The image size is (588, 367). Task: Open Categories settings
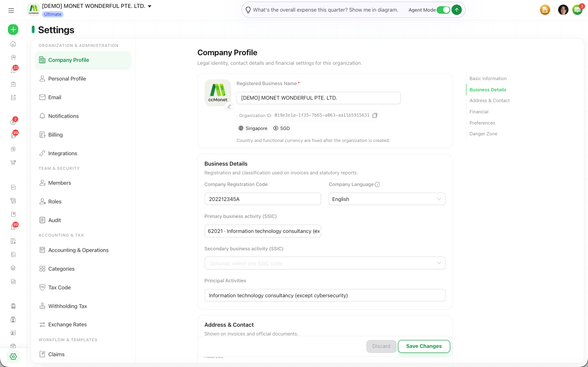point(83,269)
